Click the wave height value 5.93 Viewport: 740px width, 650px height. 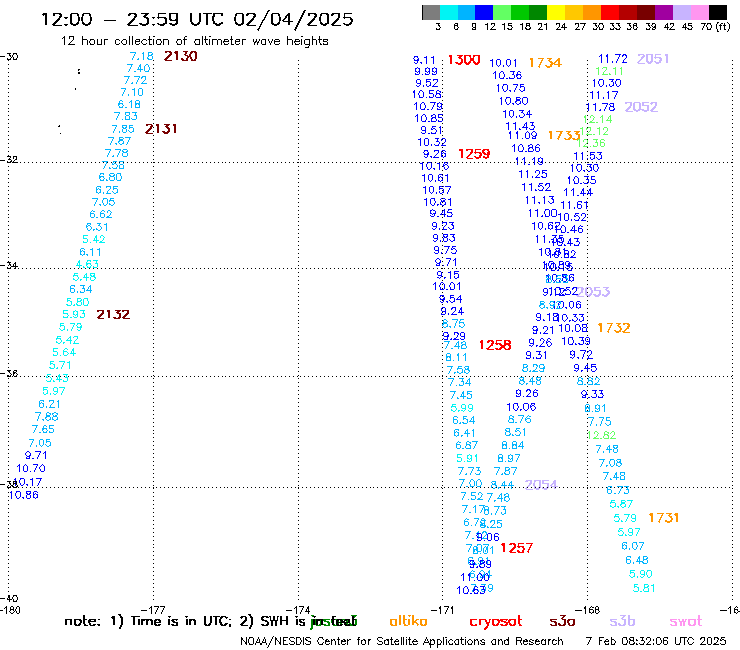[74, 314]
